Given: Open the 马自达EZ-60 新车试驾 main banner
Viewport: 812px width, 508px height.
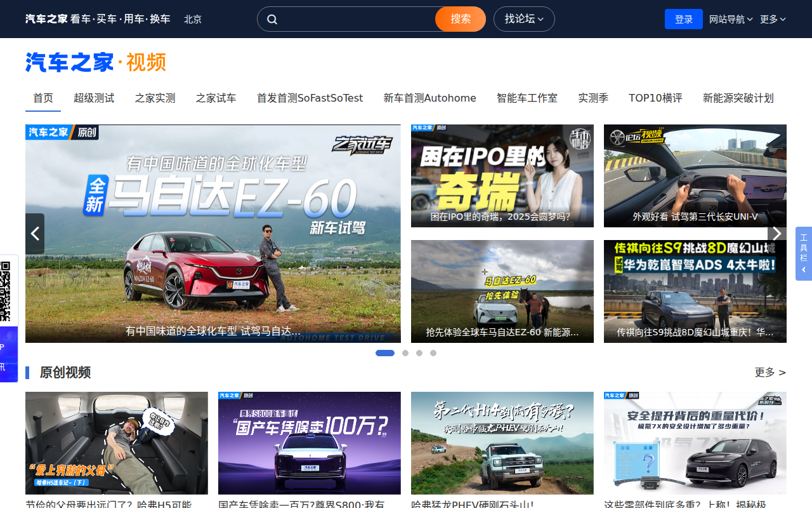Looking at the screenshot, I should [x=213, y=234].
